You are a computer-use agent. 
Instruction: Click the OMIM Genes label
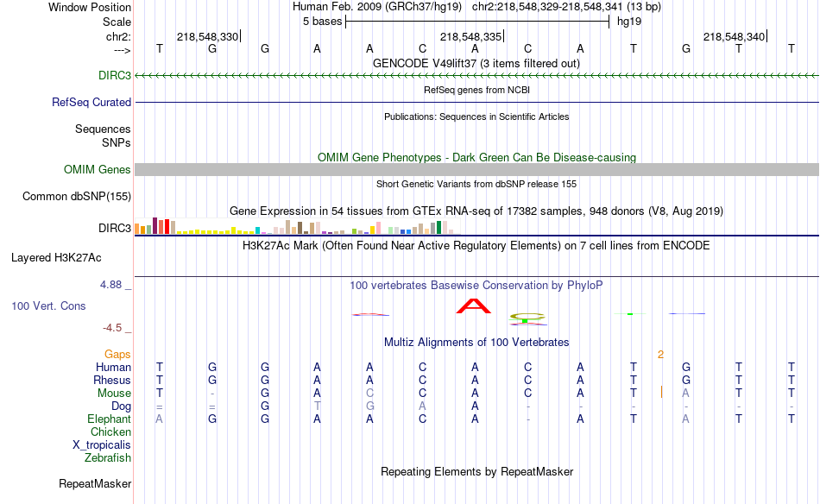[x=98, y=169]
